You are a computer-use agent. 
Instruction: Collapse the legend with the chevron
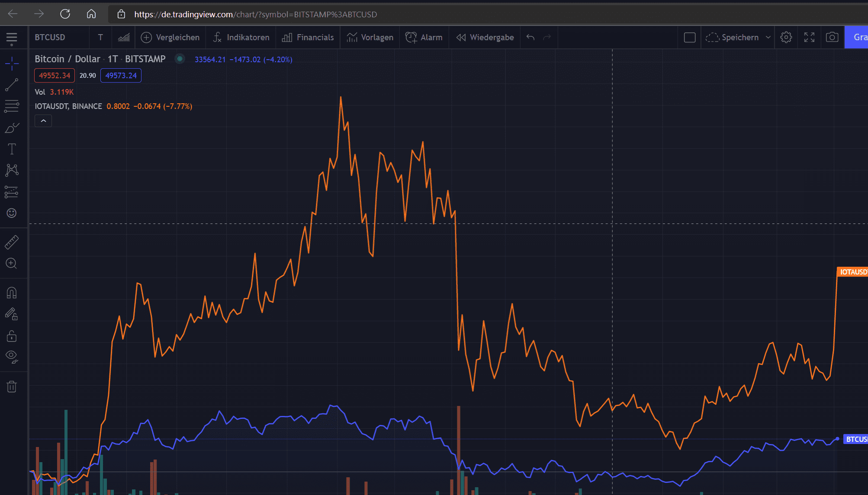click(43, 121)
